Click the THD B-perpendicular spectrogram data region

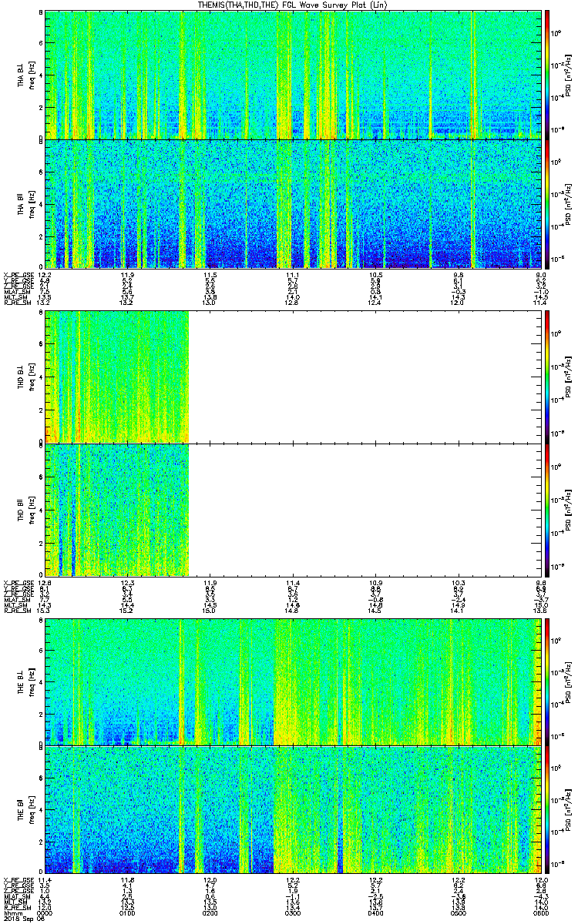(116, 377)
